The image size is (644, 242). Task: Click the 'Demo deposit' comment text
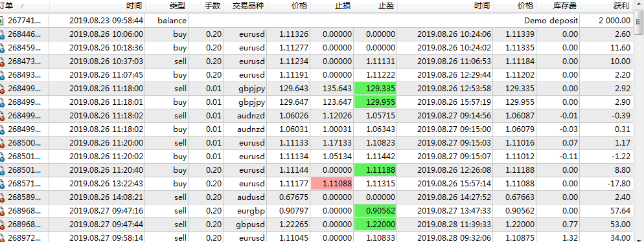click(551, 21)
